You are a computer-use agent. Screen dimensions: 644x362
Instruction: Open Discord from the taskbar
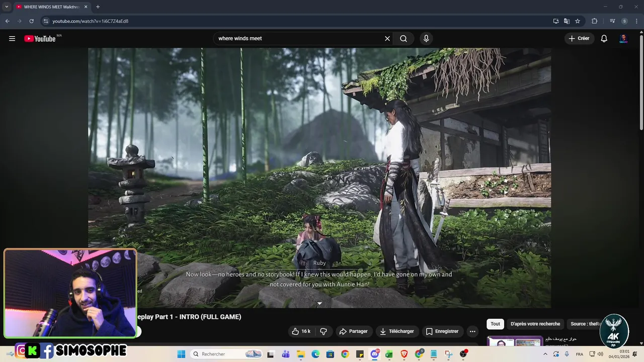tap(374, 354)
